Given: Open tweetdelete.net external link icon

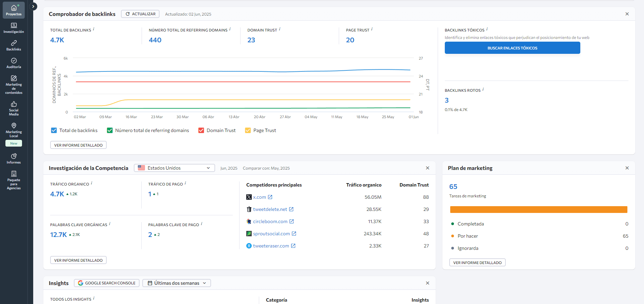Looking at the screenshot, I should (291, 209).
